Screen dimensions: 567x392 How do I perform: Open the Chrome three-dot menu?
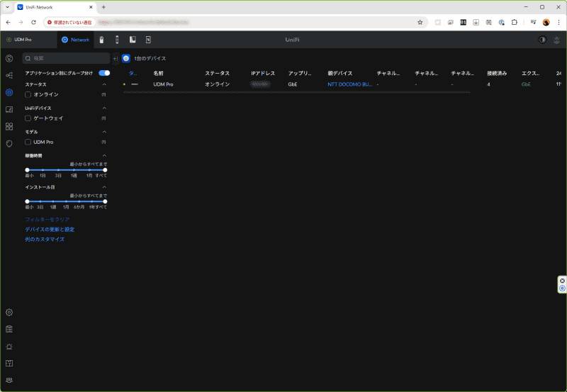point(558,23)
